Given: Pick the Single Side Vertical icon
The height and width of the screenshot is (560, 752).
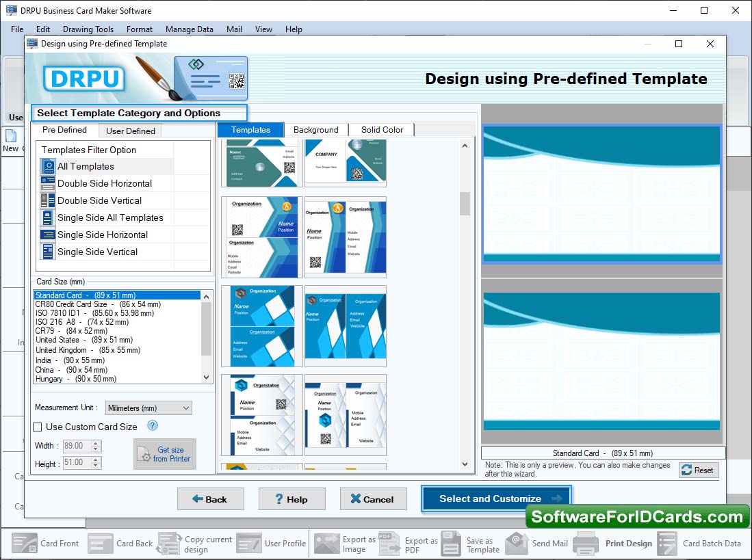Looking at the screenshot, I should pyautogui.click(x=47, y=252).
